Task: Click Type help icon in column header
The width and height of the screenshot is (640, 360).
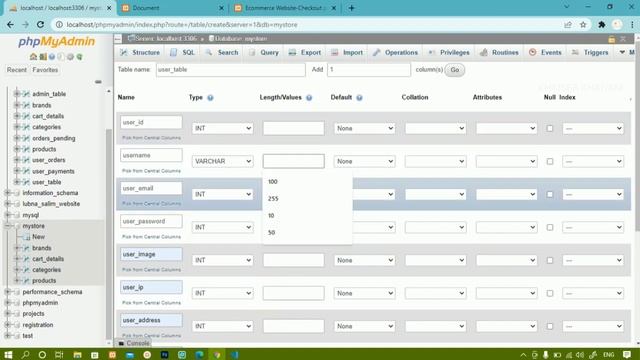Action: [x=210, y=98]
